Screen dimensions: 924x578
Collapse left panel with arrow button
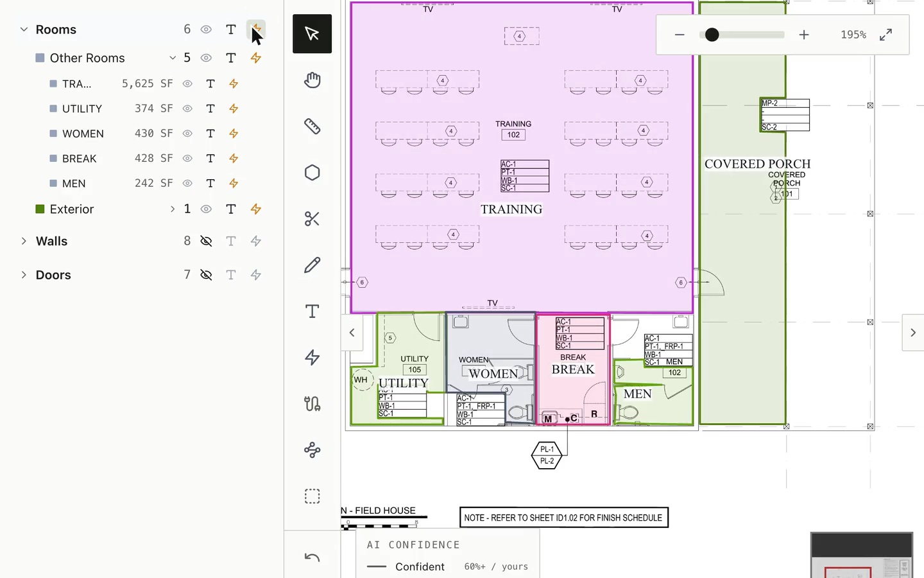[352, 333]
